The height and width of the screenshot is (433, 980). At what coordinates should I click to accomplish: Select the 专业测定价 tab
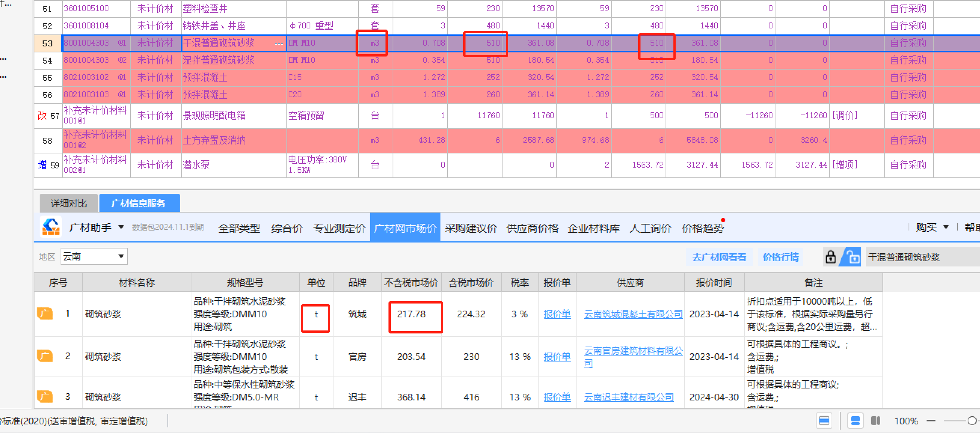339,228
